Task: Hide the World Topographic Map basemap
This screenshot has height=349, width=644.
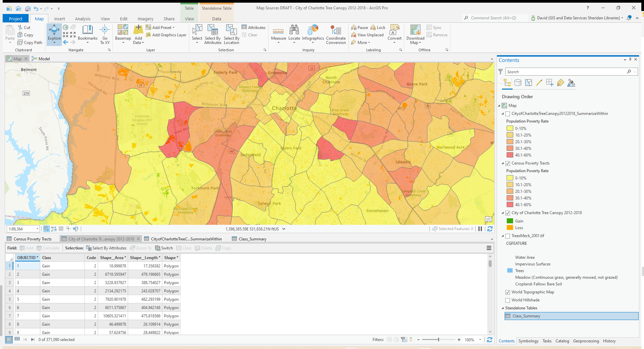Action: point(508,292)
